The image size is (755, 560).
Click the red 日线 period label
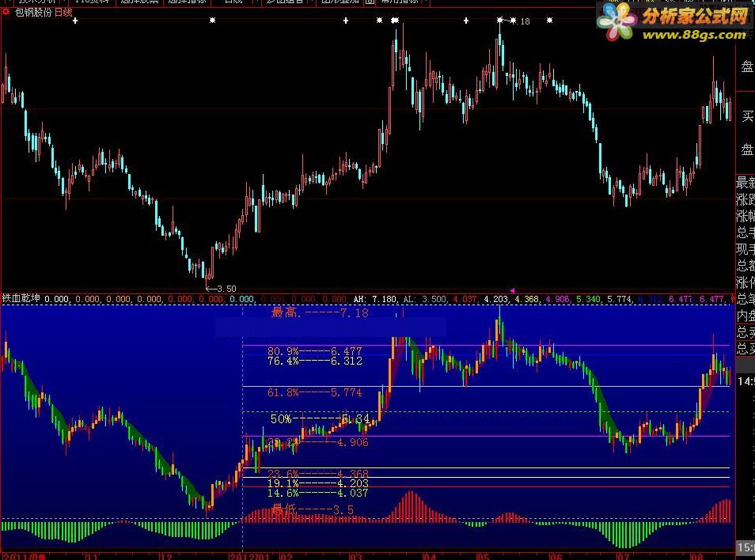click(x=63, y=13)
